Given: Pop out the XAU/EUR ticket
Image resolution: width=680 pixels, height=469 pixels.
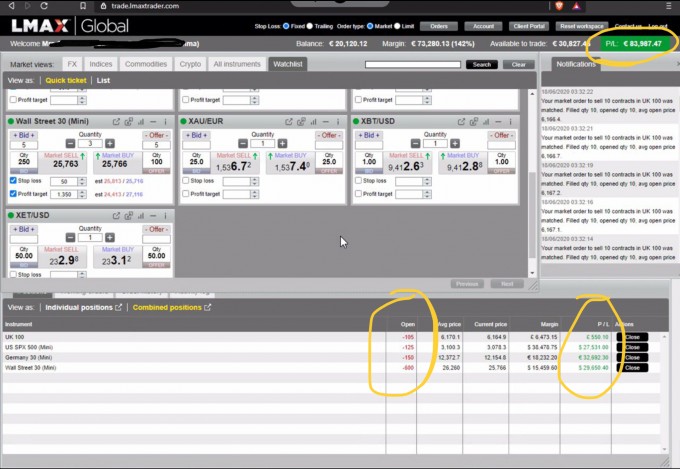Looking at the screenshot, I should click(x=289, y=122).
